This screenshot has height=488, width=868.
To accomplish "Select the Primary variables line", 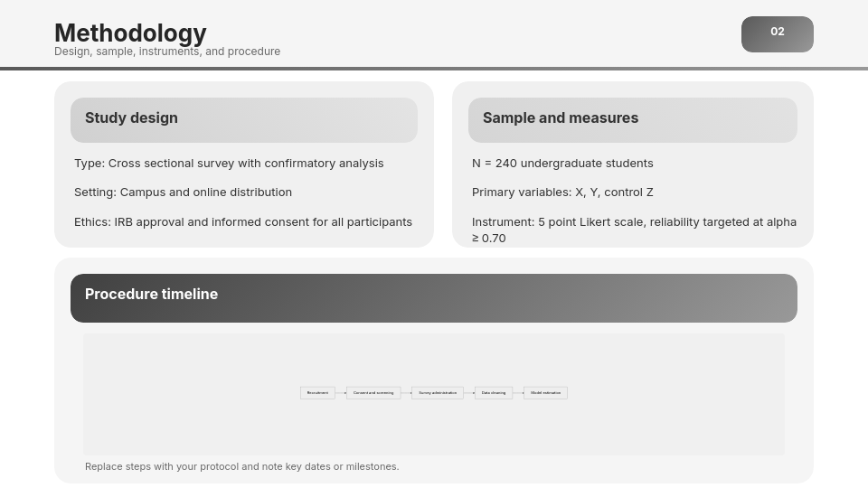I will pyautogui.click(x=562, y=192).
